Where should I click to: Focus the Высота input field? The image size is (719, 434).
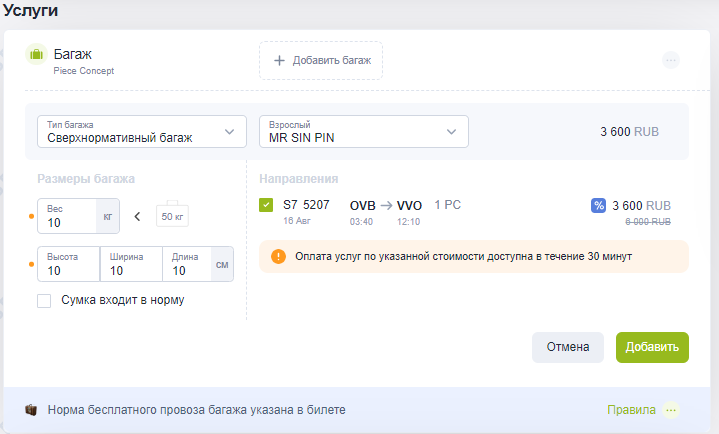pos(68,264)
